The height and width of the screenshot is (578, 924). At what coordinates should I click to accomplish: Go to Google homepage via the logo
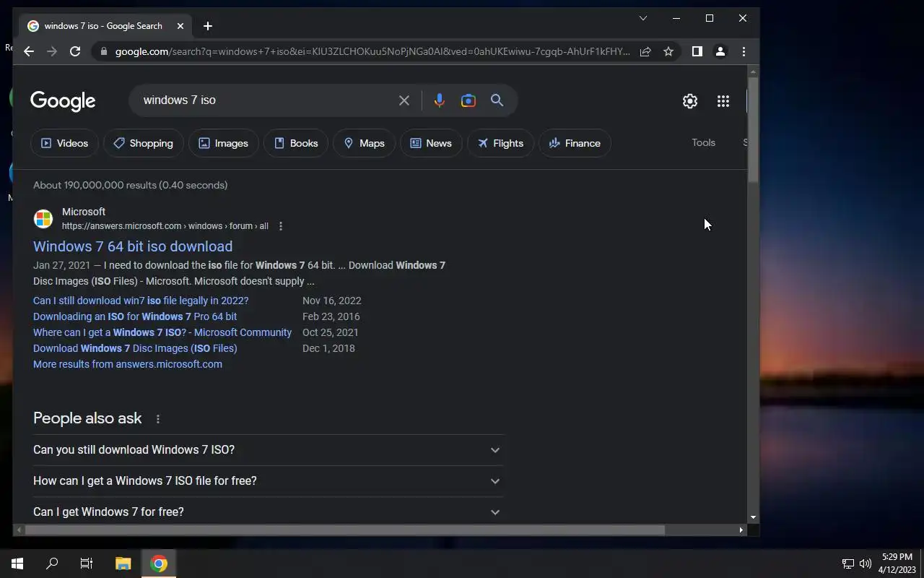click(63, 101)
